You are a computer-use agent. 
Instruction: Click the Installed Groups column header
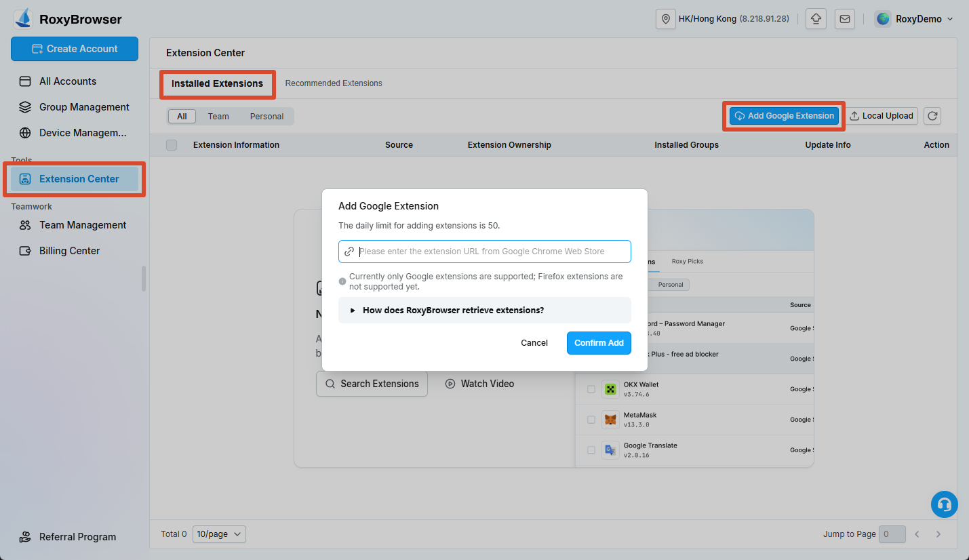686,145
